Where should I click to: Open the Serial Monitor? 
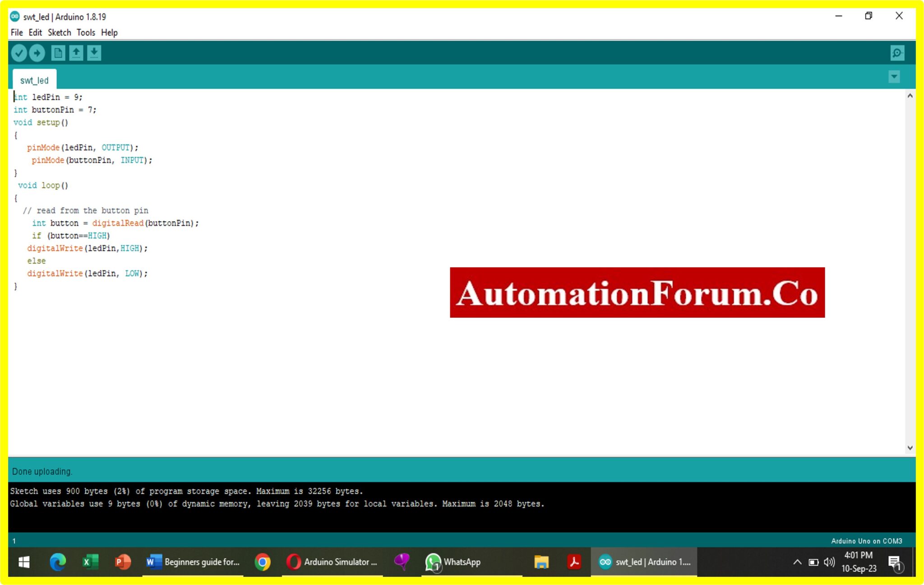897,53
